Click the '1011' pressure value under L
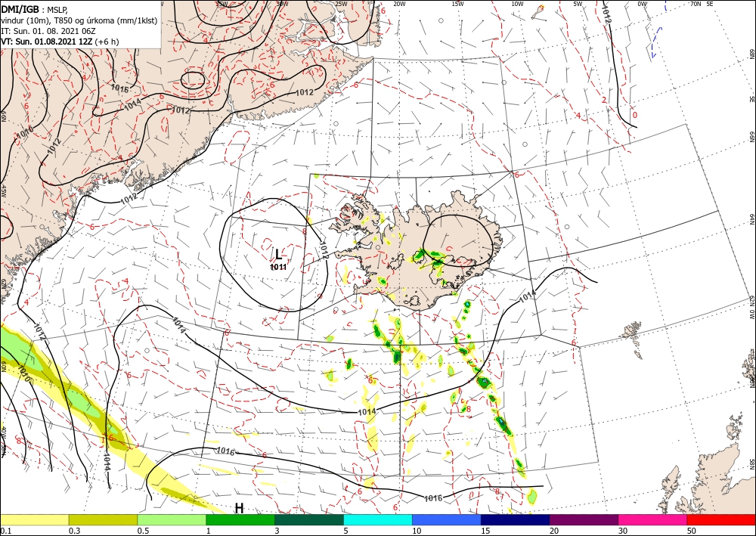Image resolution: width=756 pixels, height=536 pixels. pyautogui.click(x=278, y=267)
